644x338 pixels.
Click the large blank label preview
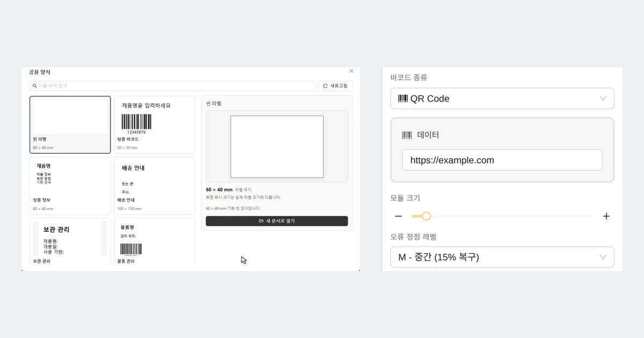(x=277, y=146)
